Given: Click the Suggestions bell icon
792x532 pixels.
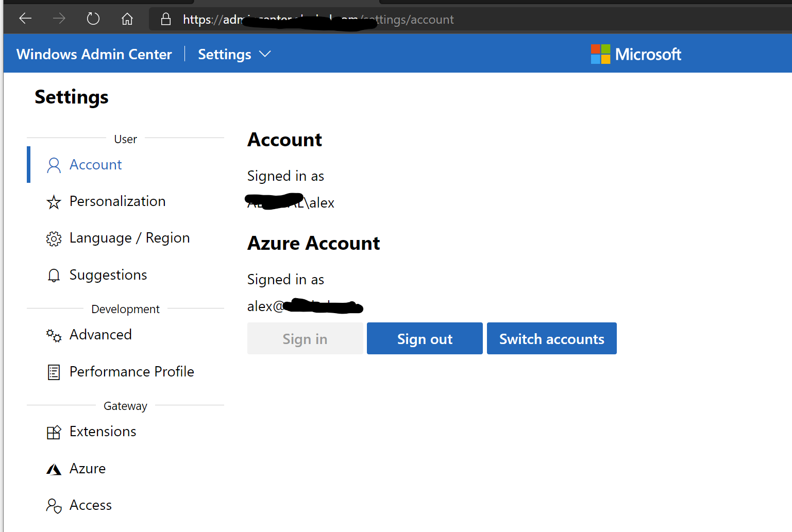Looking at the screenshot, I should tap(54, 275).
